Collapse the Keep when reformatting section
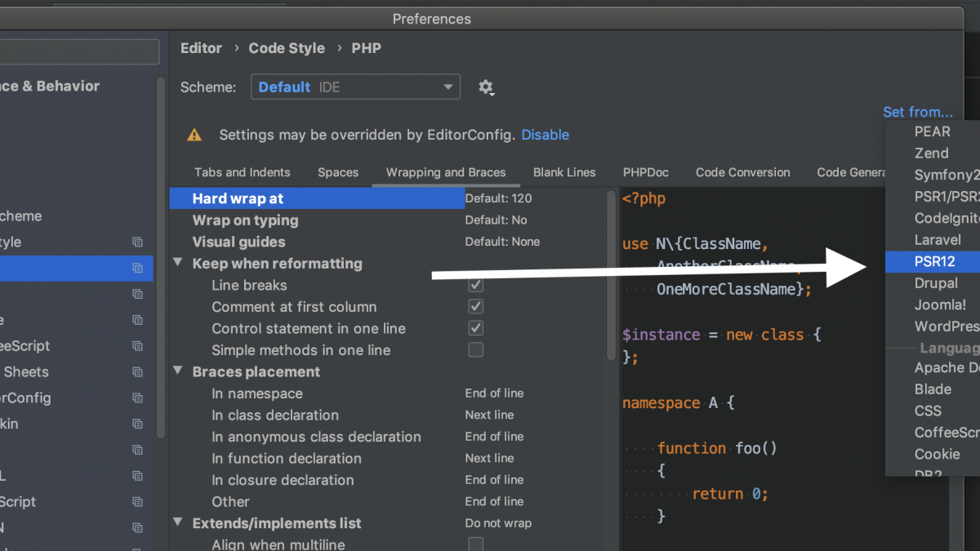 pos(178,263)
